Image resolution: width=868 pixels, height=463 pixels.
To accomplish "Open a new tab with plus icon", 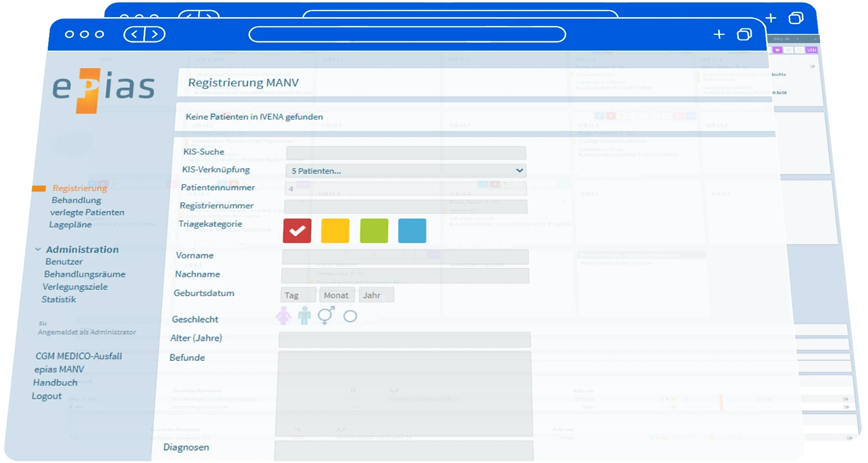I will tap(719, 34).
